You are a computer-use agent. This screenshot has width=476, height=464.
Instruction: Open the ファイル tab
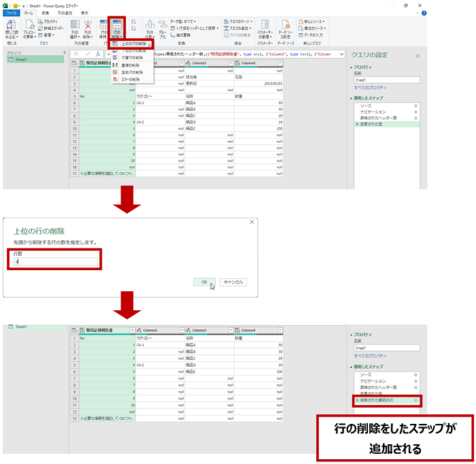pos(12,13)
